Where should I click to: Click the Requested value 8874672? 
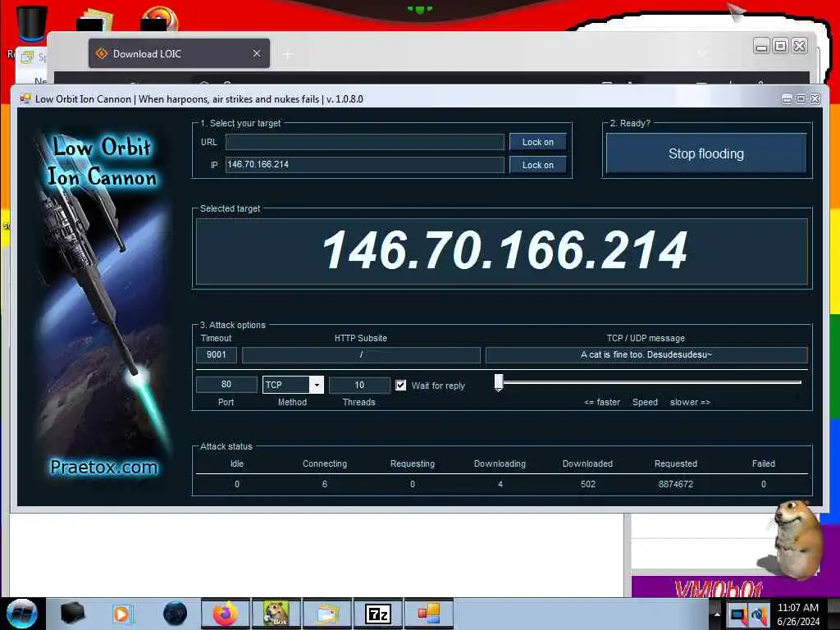(676, 484)
